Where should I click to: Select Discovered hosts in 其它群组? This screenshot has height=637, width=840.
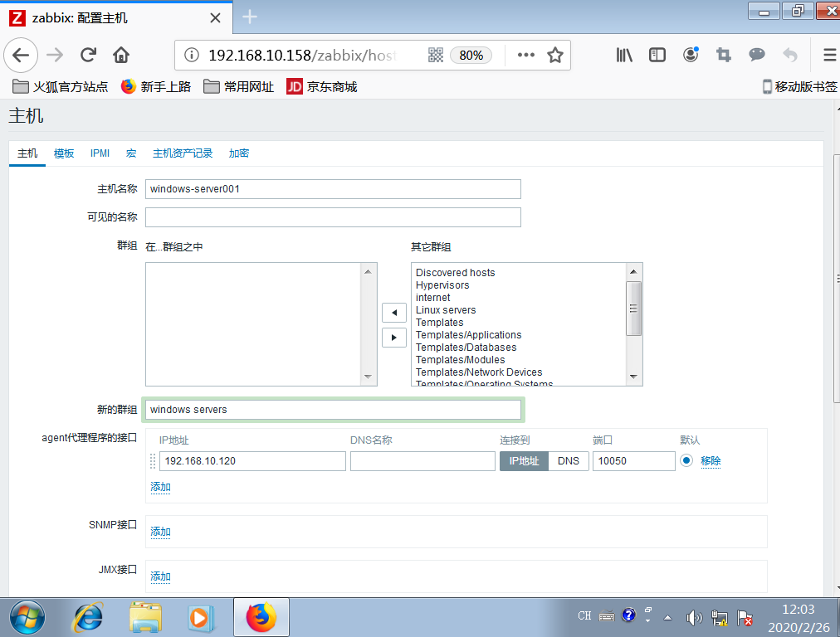click(456, 272)
